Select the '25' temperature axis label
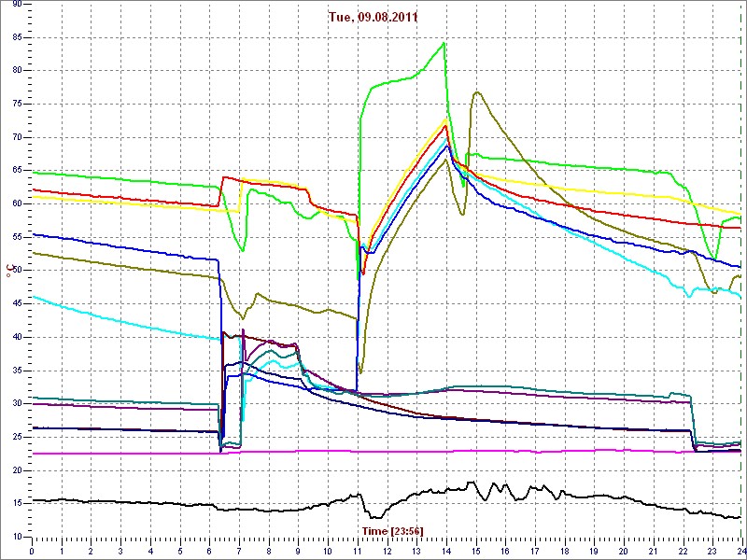 click(x=15, y=437)
